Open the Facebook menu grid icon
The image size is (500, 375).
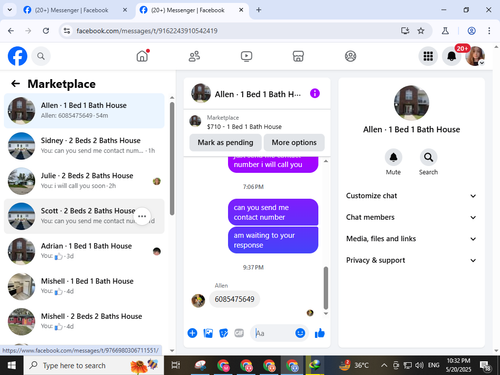pos(428,56)
